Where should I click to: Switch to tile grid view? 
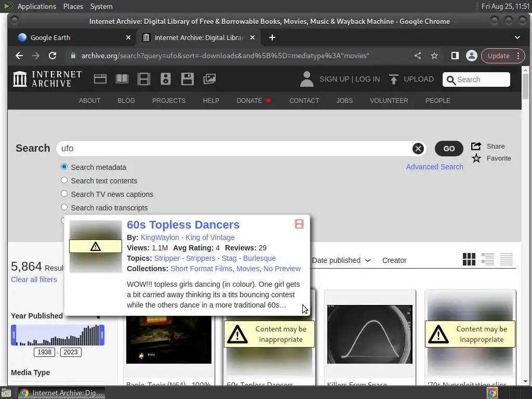point(469,260)
